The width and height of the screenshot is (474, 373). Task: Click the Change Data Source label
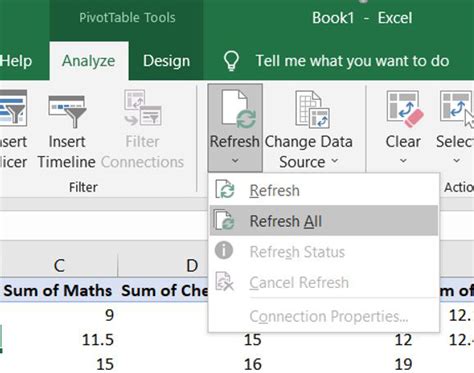pos(309,152)
